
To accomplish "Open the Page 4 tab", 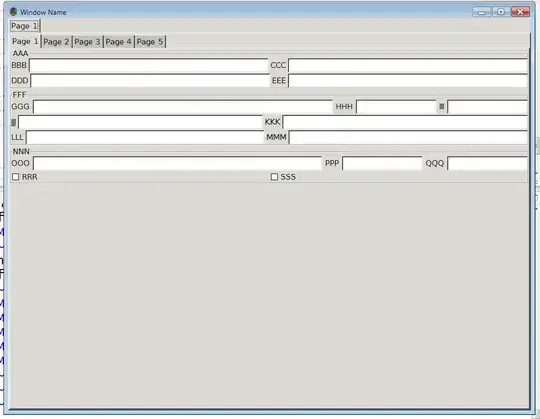I will tap(118, 42).
